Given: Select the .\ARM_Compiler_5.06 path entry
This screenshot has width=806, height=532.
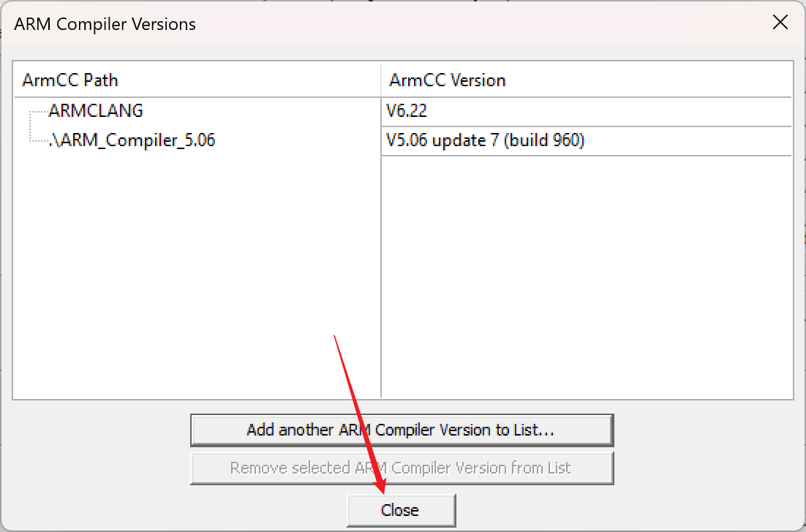Looking at the screenshot, I should [x=132, y=140].
